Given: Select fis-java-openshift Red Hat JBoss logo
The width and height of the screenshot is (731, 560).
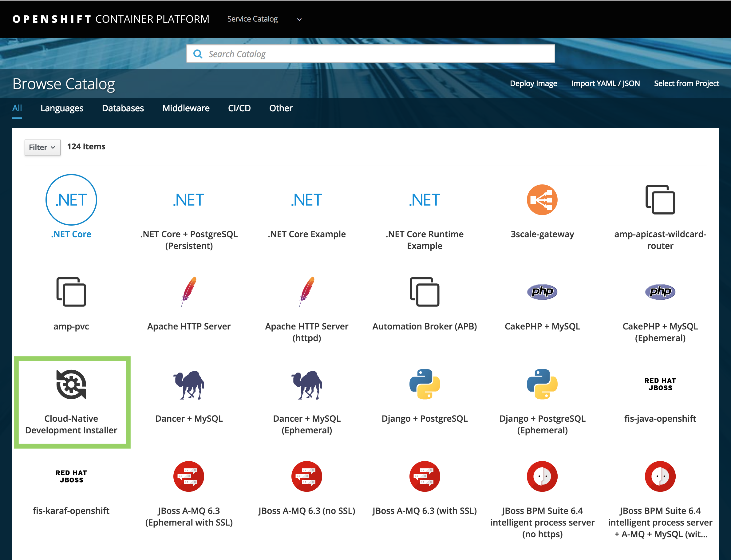Looking at the screenshot, I should (660, 384).
